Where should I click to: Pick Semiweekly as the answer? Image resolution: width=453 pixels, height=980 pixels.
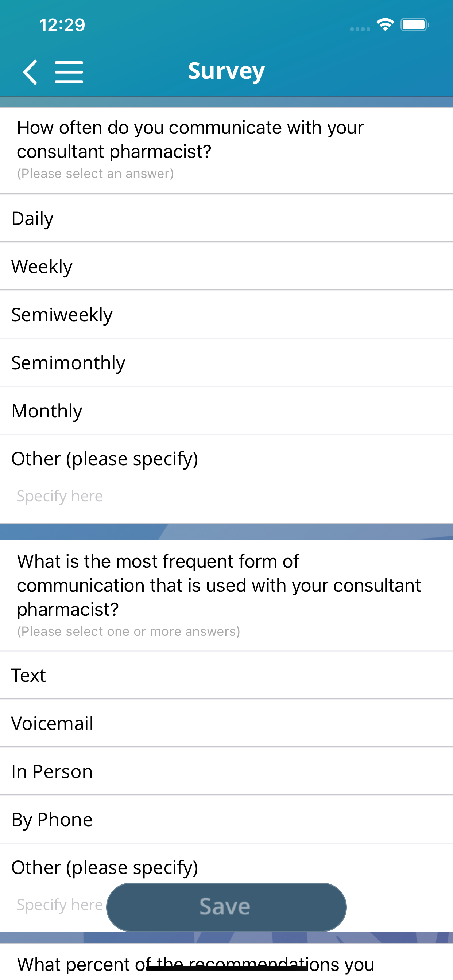[x=226, y=315]
